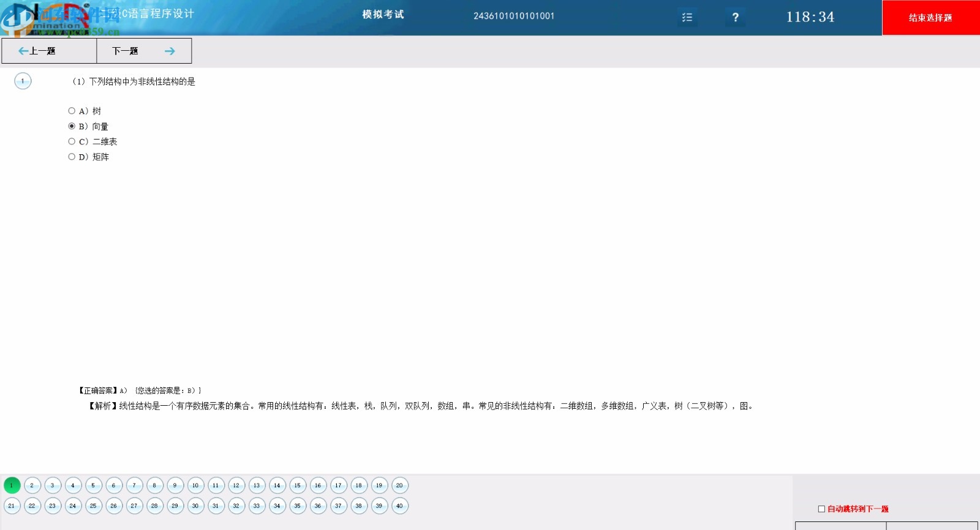Jump to question 37 bubble
This screenshot has width=980, height=530.
tap(339, 506)
